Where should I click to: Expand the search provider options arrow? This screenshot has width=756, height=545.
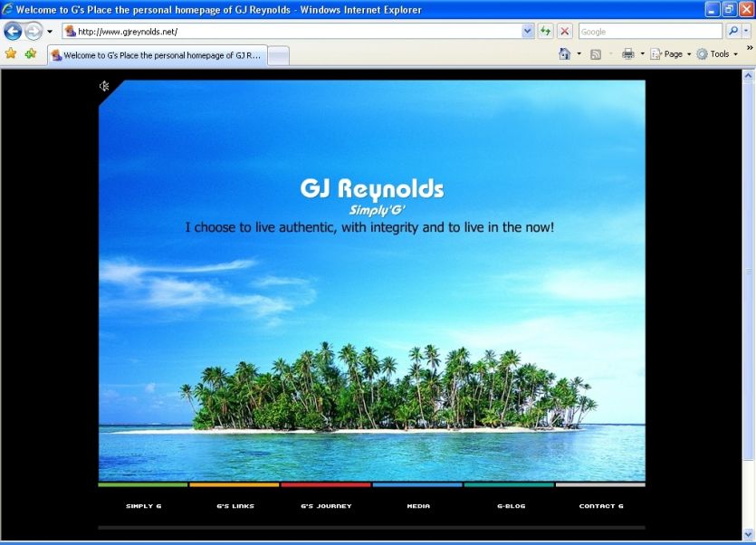pos(746,31)
